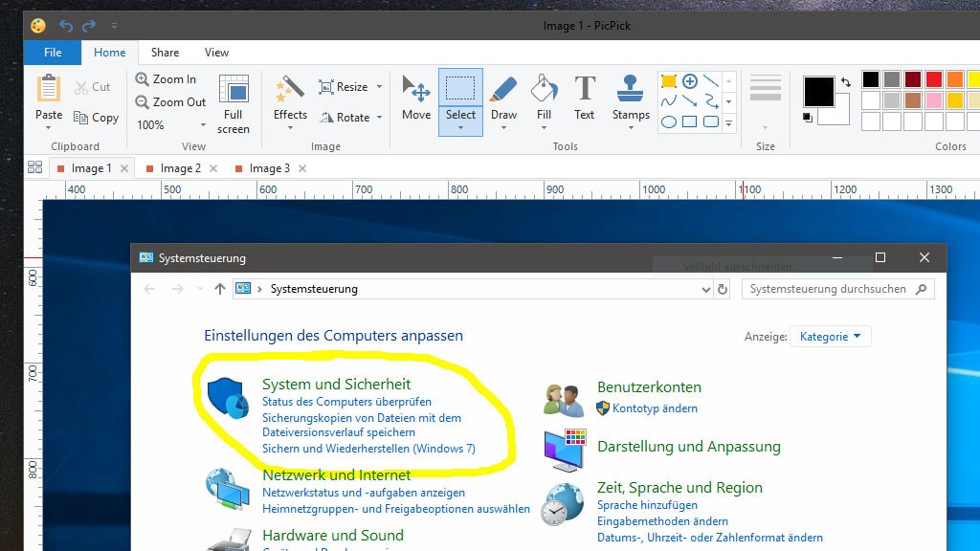Image resolution: width=980 pixels, height=551 pixels.
Task: Expand the Resize dropdown arrow
Action: (x=379, y=87)
